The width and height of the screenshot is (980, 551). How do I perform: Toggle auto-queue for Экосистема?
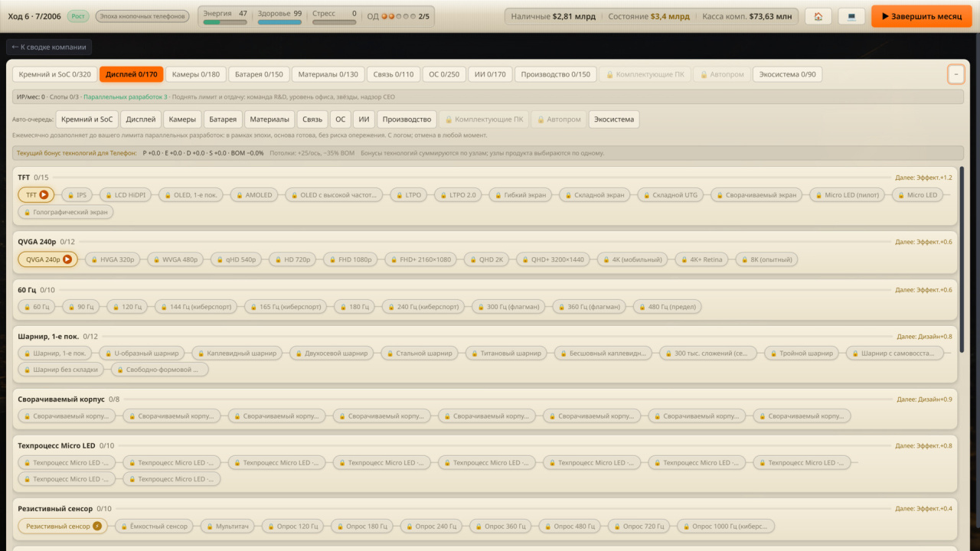tap(614, 119)
